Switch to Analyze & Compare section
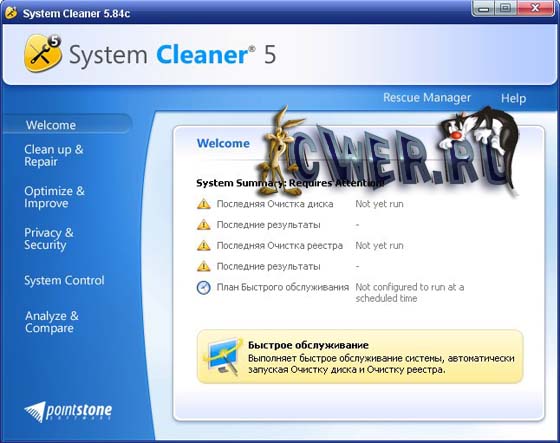This screenshot has height=443, width=560. pos(52,322)
